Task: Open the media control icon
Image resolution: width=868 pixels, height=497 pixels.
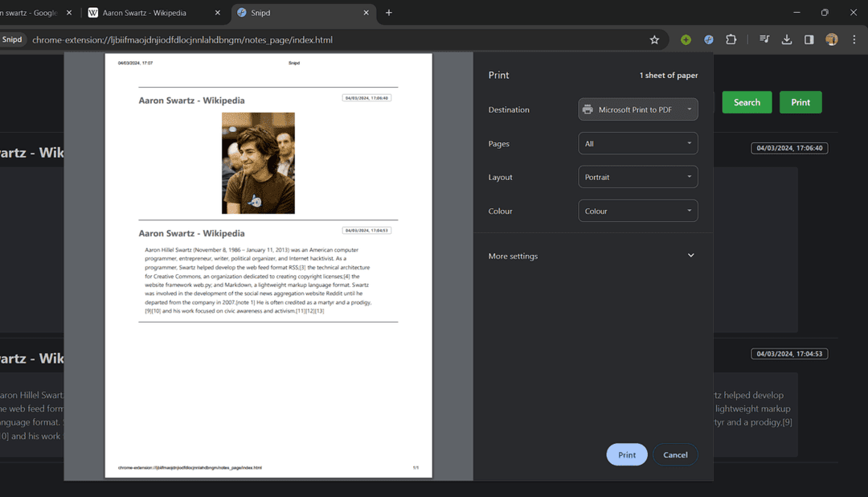Action: [764, 40]
